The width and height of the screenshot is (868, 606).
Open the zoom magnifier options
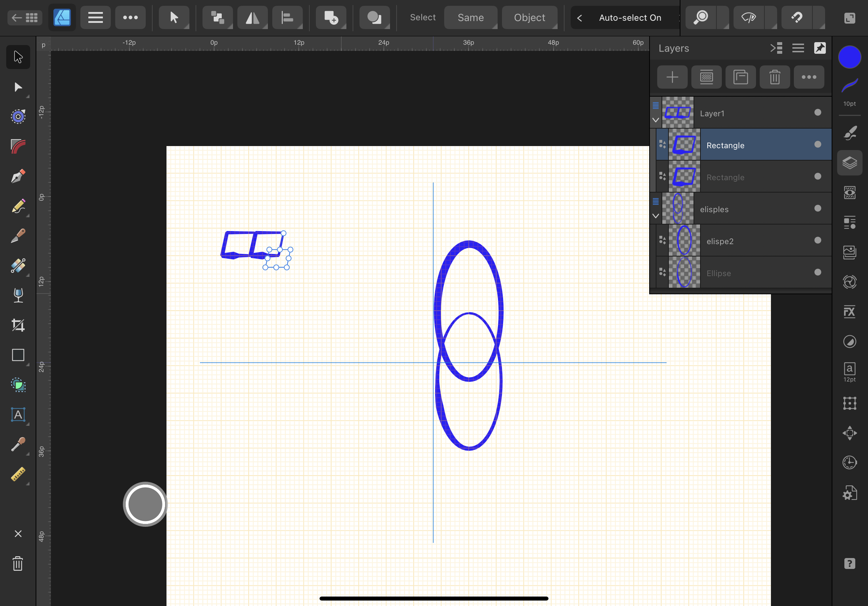click(701, 17)
